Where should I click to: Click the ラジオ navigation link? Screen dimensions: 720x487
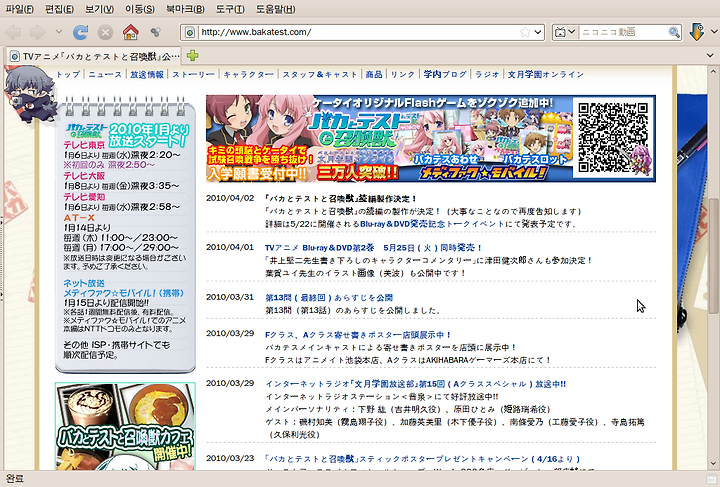tap(487, 74)
